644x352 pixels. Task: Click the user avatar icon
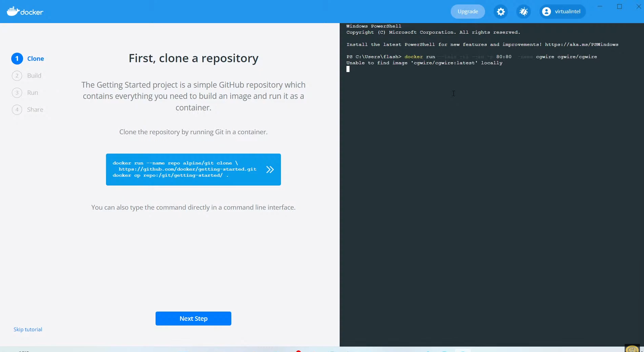coord(547,12)
